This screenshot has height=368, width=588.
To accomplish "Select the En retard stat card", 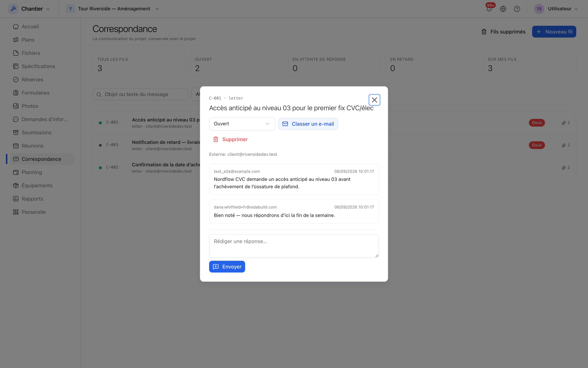I will (x=432, y=64).
